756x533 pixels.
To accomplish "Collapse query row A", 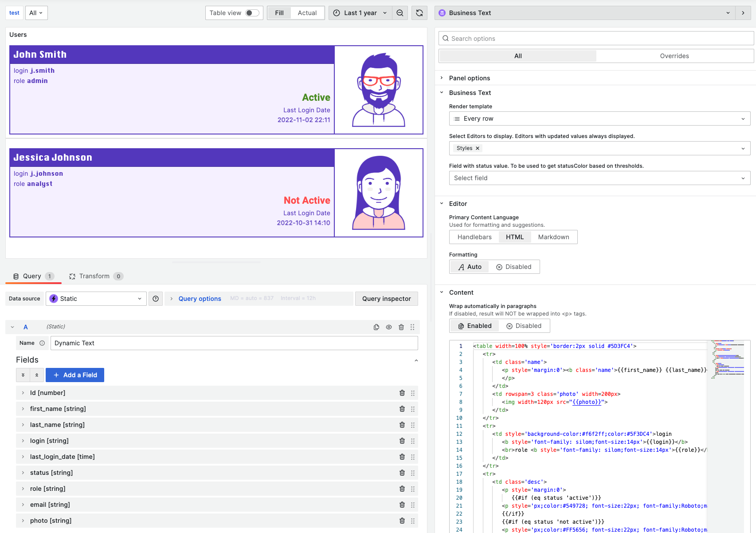I will click(12, 327).
